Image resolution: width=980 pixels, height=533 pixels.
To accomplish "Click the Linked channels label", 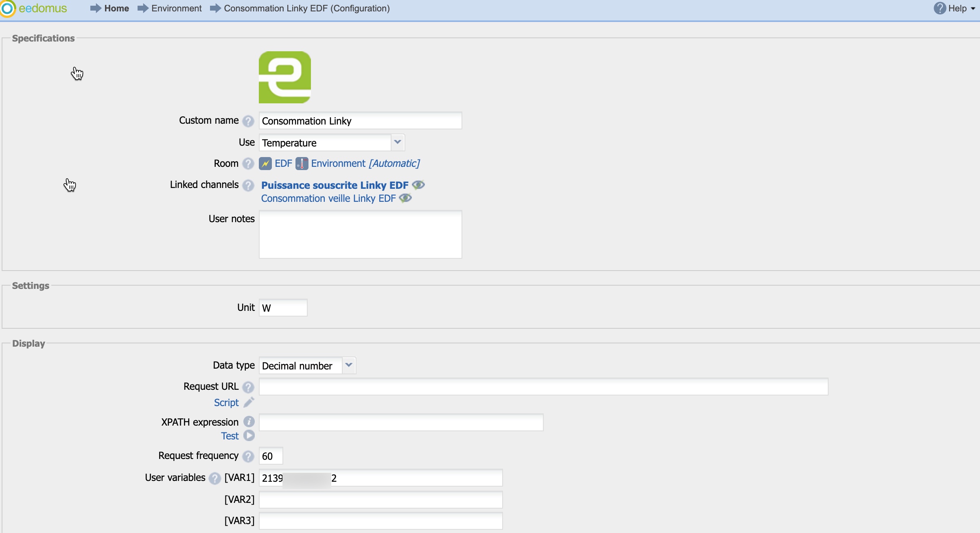I will click(x=204, y=185).
